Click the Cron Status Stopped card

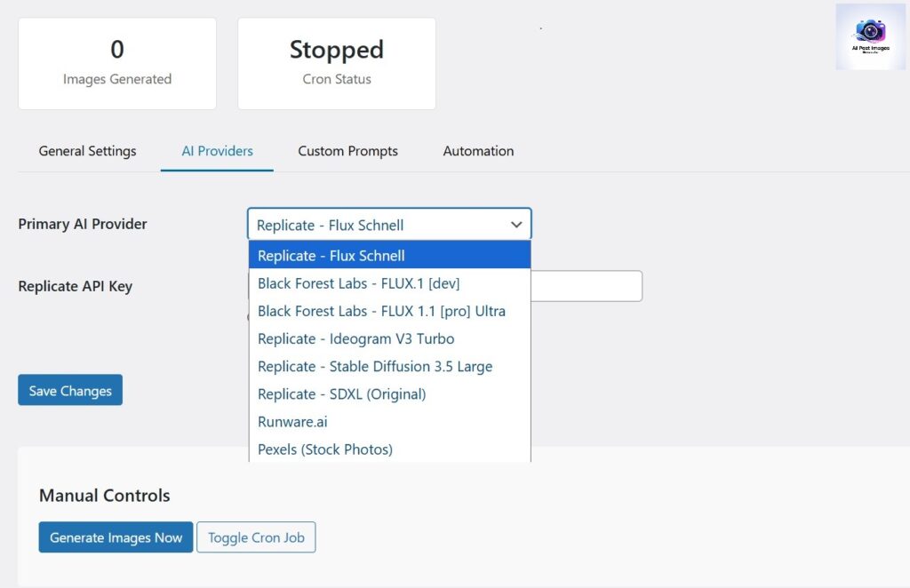point(337,64)
